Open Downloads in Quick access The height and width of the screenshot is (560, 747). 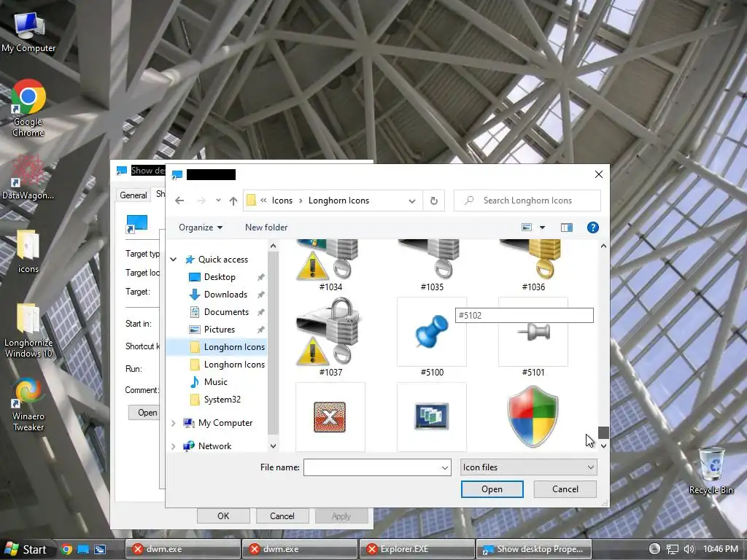[x=226, y=295]
